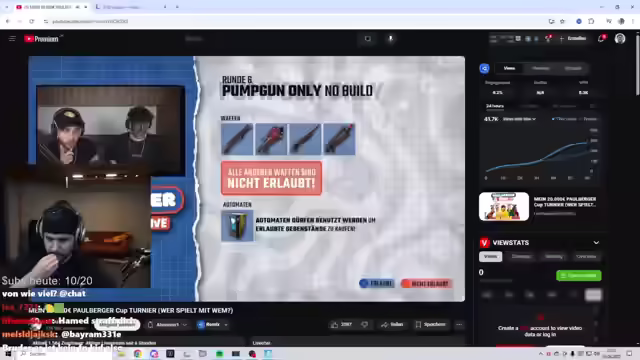The width and height of the screenshot is (640, 360).
Task: Expand the Remix dropdown arrow
Action: tap(226, 324)
